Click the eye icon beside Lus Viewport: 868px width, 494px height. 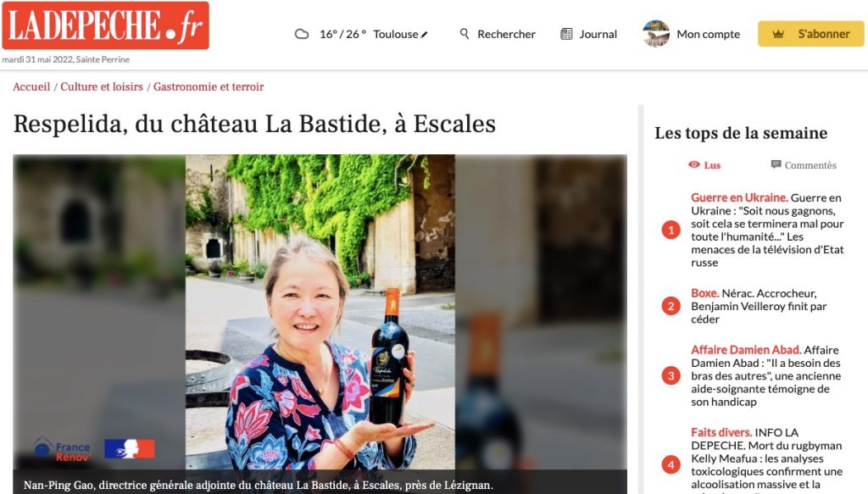tap(694, 164)
